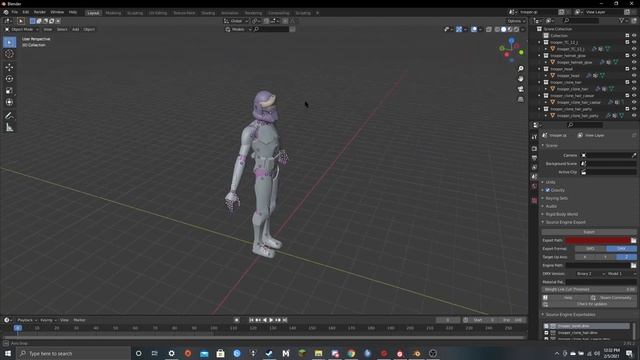Open the Object Mode dropdown
Viewport: 640px width, 360px height.
(21, 29)
